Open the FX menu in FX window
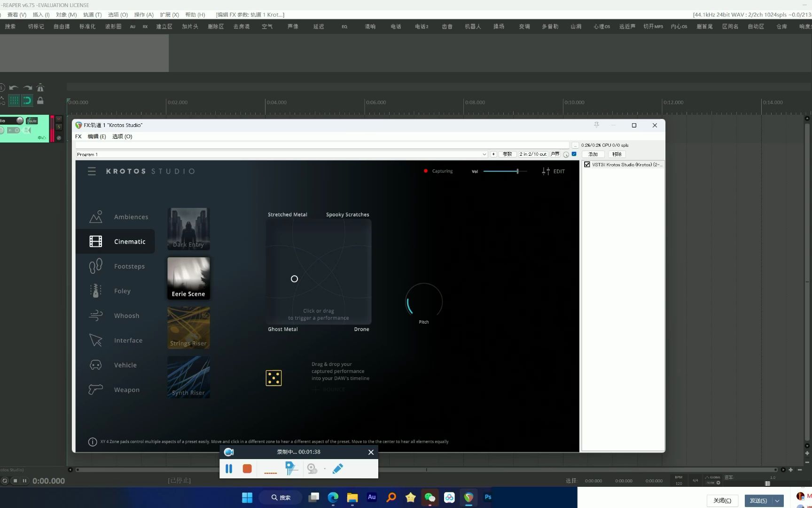This screenshot has height=508, width=812. 78,136
